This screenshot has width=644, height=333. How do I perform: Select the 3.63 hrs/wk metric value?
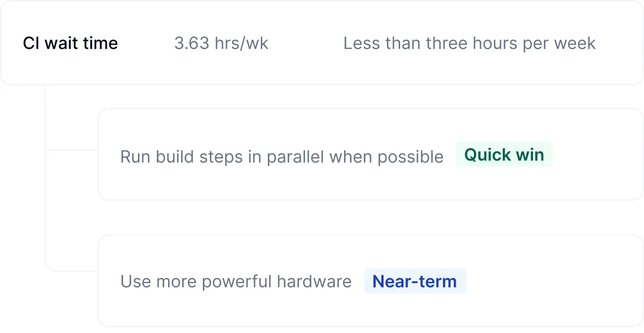(x=221, y=43)
